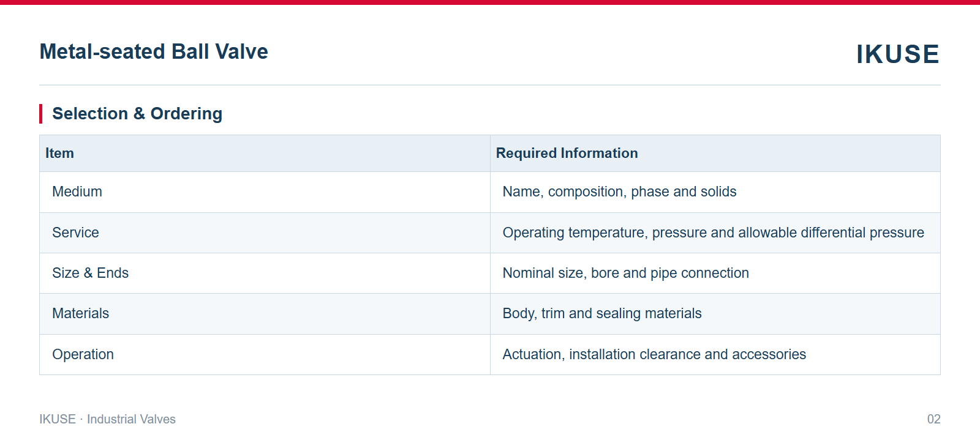Select the Medium row cell
The height and width of the screenshot is (443, 980).
pyautogui.click(x=265, y=192)
